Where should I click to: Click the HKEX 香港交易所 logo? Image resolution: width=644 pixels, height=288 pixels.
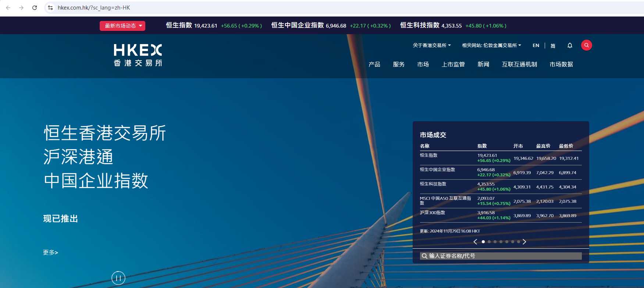pos(138,55)
